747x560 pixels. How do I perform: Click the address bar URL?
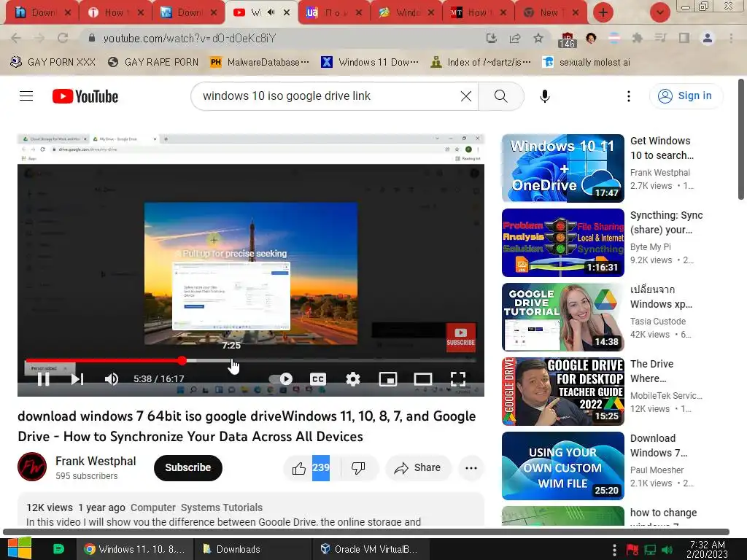190,38
